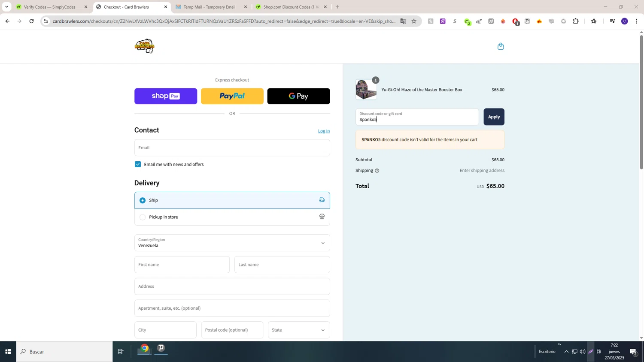Viewport: 644px width, 362px height.
Task: Apply the discount code
Action: tap(494, 117)
